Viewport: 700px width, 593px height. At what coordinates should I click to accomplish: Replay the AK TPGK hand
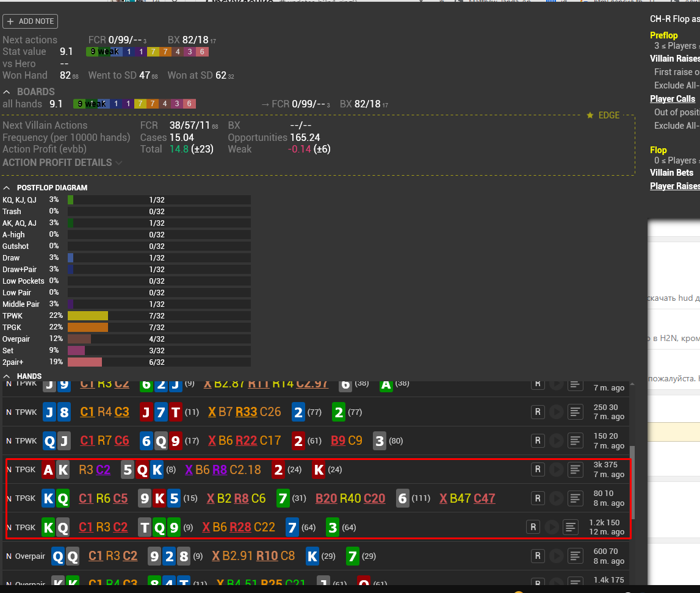point(556,469)
